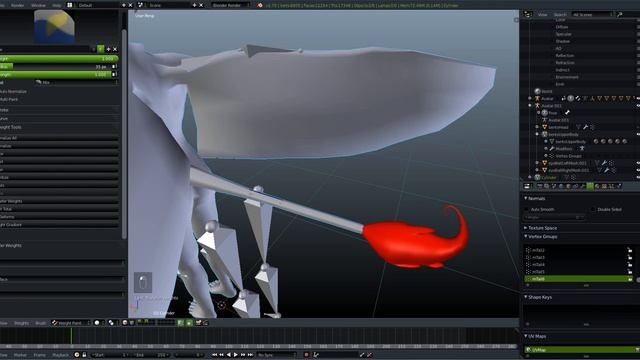This screenshot has width=640, height=360.
Task: Select the Vertex Groups item in outliner
Action: (x=568, y=156)
